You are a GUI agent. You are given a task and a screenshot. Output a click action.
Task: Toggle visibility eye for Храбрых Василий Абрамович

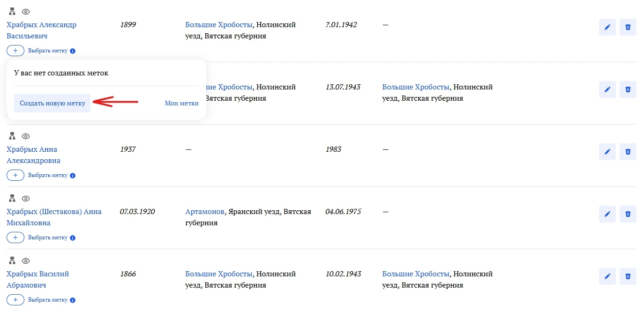pyautogui.click(x=26, y=261)
